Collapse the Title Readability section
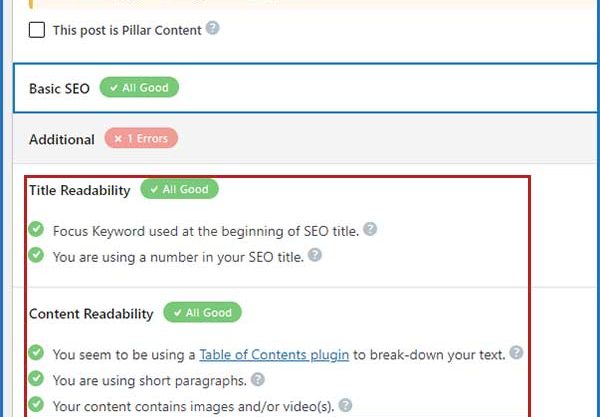Screen dimensions: 600x417 (x=80, y=190)
